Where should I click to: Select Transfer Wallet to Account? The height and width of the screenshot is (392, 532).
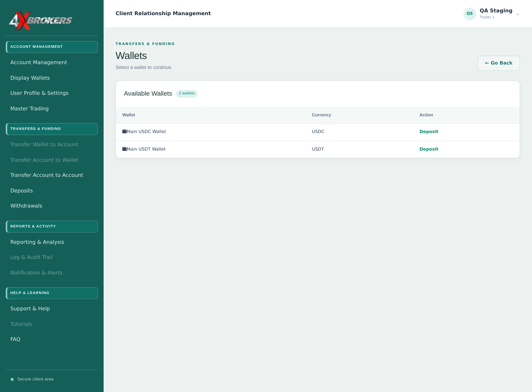point(44,144)
